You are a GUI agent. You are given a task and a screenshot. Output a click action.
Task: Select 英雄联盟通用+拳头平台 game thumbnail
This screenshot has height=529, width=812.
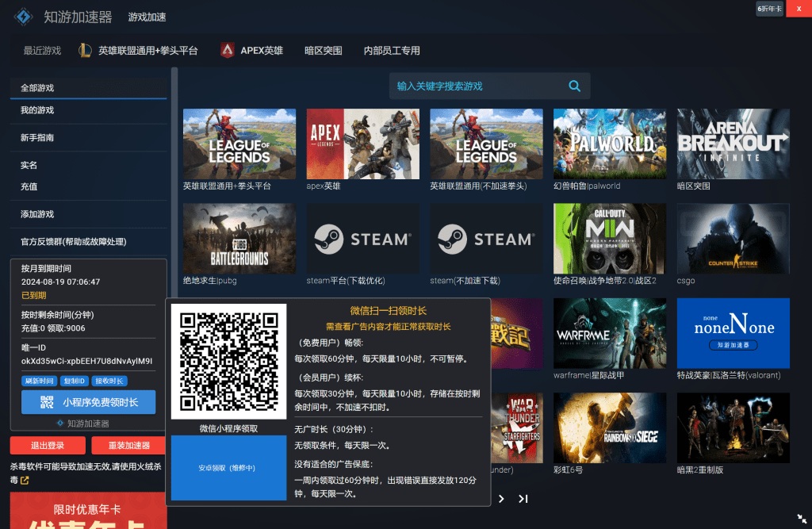(x=239, y=144)
